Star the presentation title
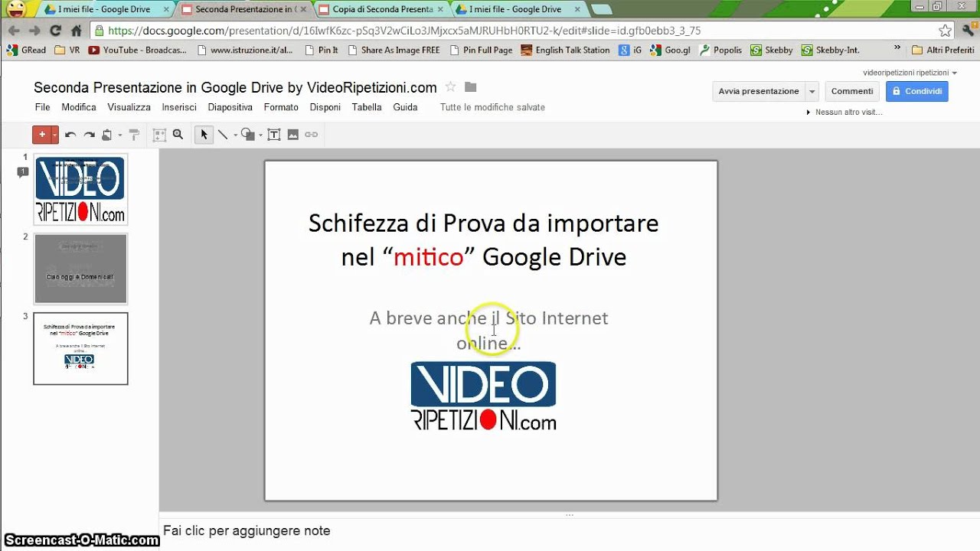980x551 pixels. click(x=451, y=87)
